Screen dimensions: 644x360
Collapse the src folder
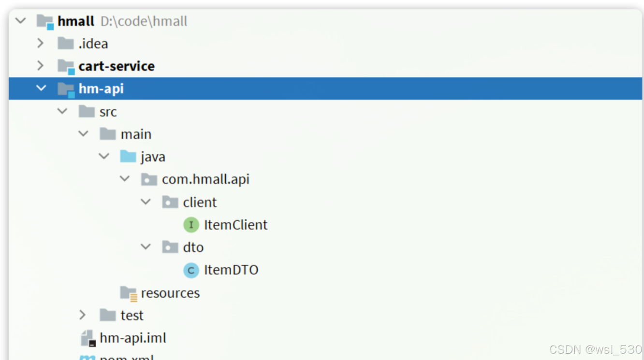tap(62, 111)
